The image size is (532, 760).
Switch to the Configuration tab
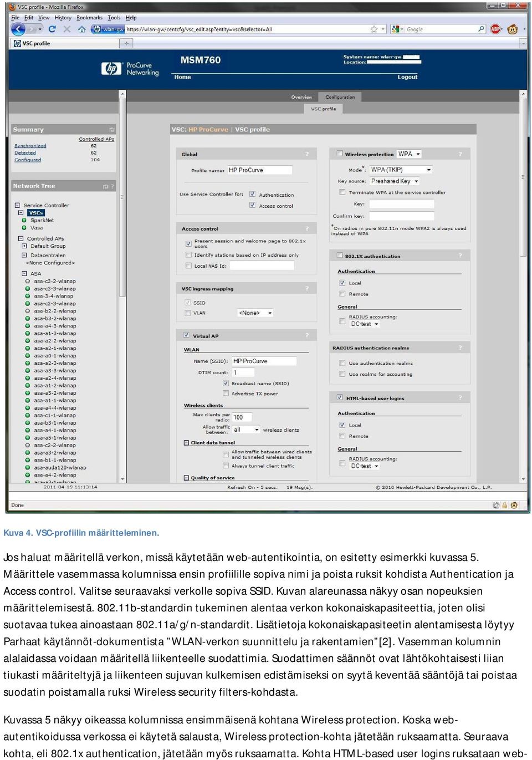click(340, 97)
